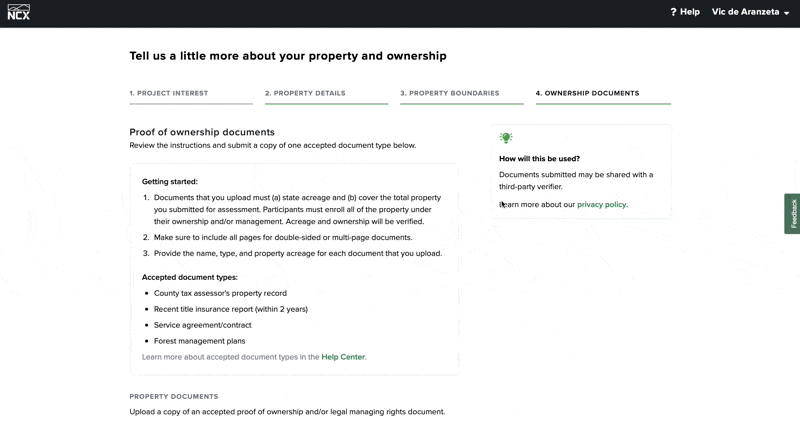Open the green Feedback side tab
The height and width of the screenshot is (432, 800).
point(792,214)
